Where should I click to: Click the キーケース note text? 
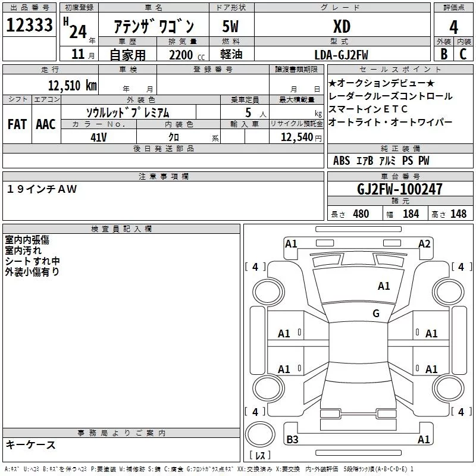[31, 444]
